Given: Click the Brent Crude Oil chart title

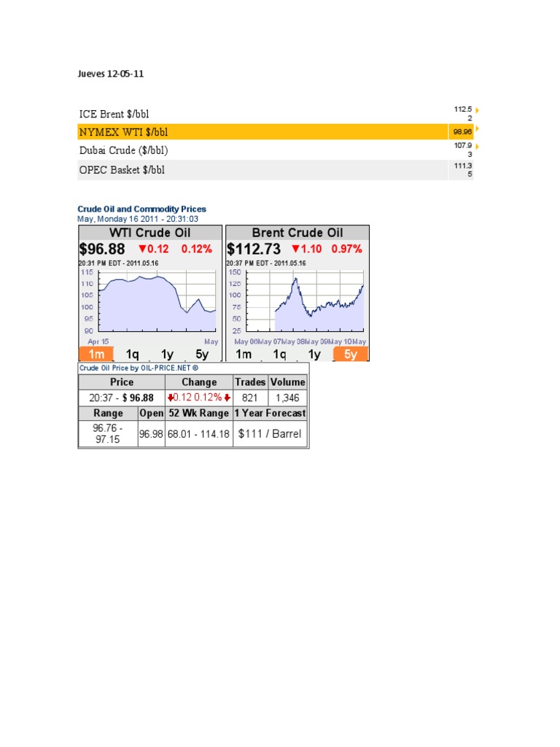Looking at the screenshot, I should (x=297, y=233).
